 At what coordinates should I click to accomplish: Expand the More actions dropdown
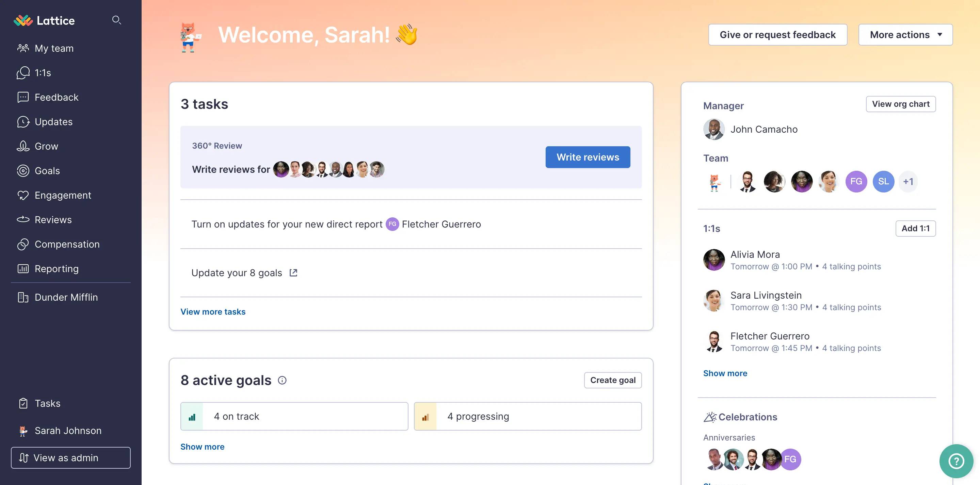click(905, 35)
